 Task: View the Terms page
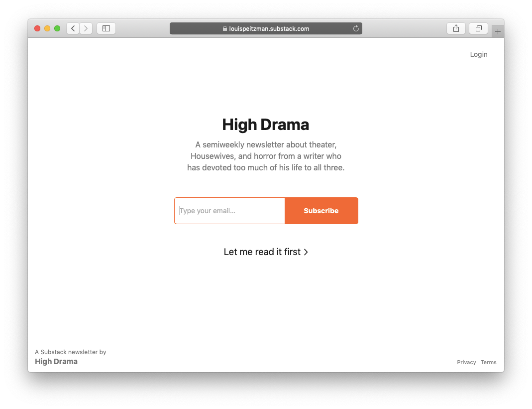click(488, 362)
